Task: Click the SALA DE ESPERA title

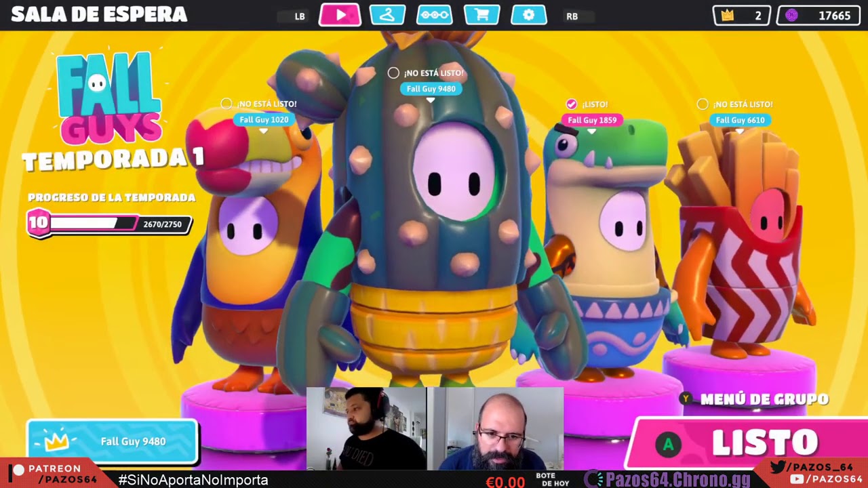Action: click(x=99, y=14)
